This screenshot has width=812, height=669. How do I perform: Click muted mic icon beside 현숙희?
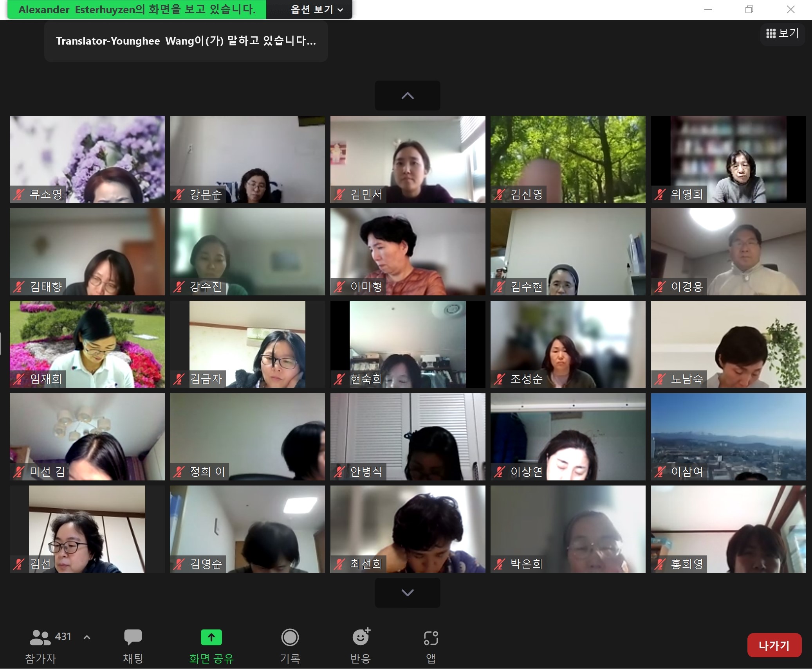coord(339,379)
